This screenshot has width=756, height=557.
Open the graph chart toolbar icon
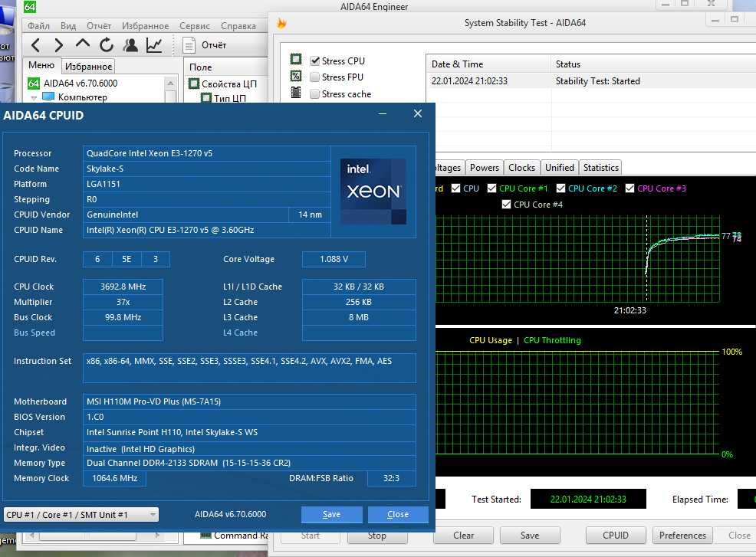click(x=154, y=45)
